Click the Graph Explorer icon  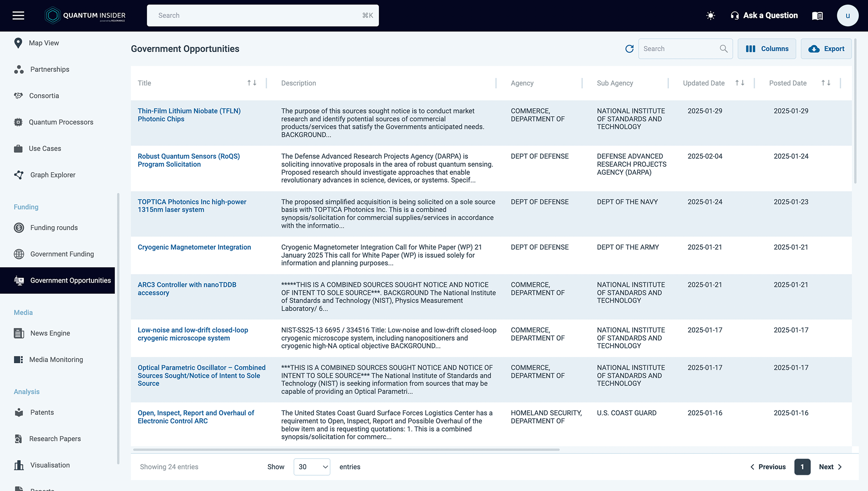pyautogui.click(x=19, y=175)
